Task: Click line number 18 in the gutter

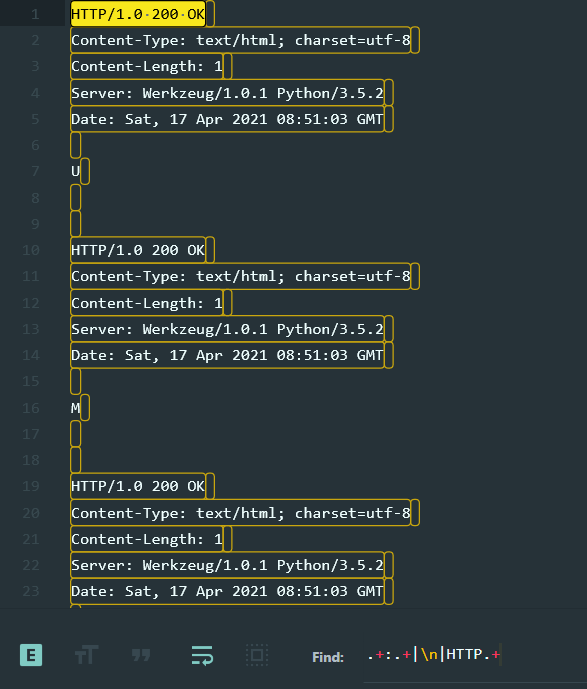Action: pos(31,460)
